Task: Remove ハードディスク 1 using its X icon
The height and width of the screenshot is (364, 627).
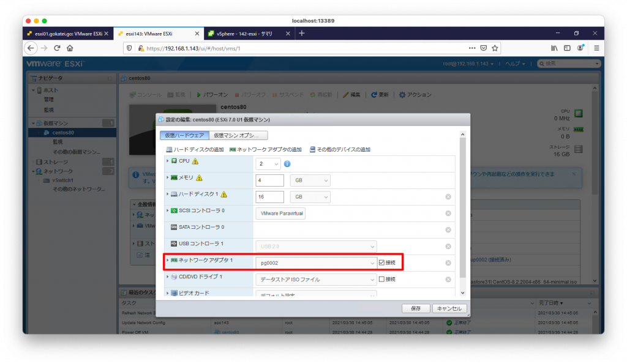Action: (448, 197)
